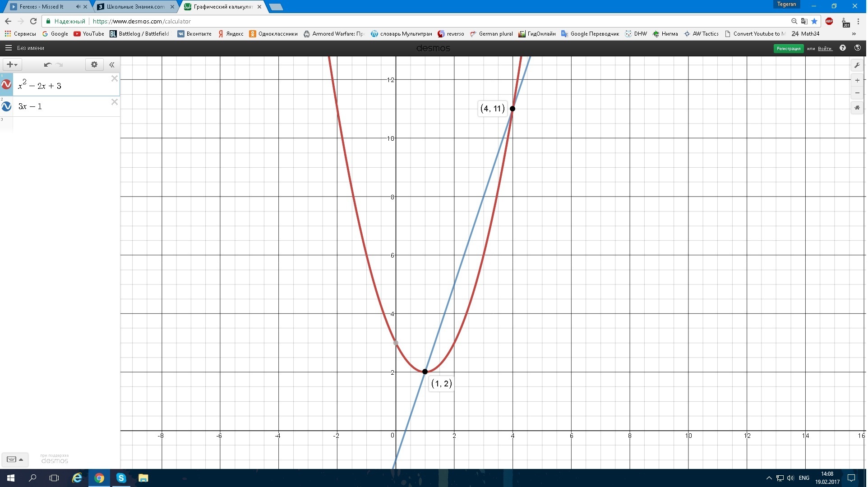The width and height of the screenshot is (868, 487).
Task: Toggle the on-screen keyboard button
Action: (15, 459)
